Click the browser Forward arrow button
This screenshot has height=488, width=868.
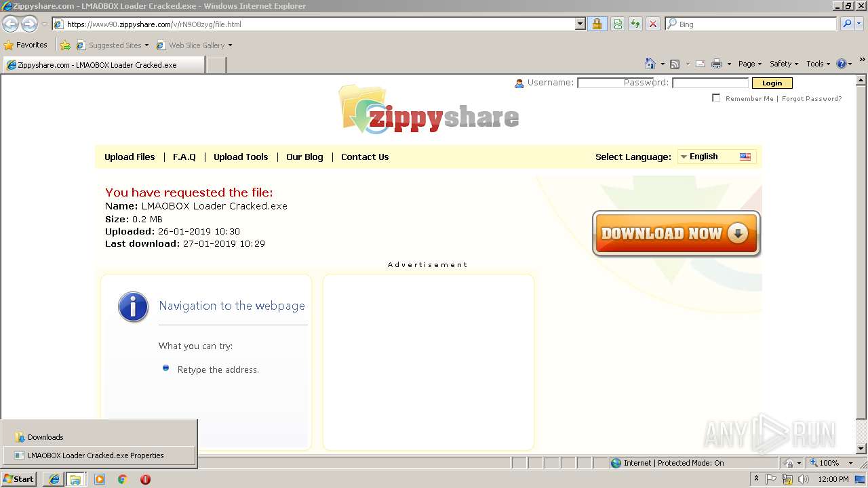pos(29,24)
